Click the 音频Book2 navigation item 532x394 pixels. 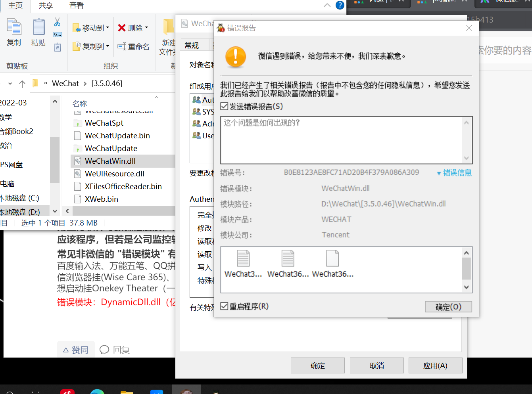point(17,131)
